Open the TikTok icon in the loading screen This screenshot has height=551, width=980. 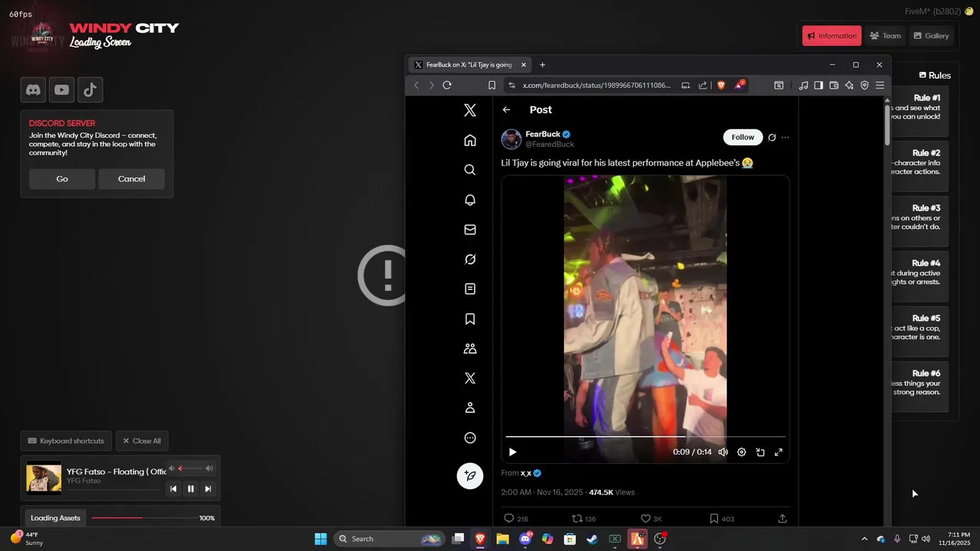tap(90, 90)
